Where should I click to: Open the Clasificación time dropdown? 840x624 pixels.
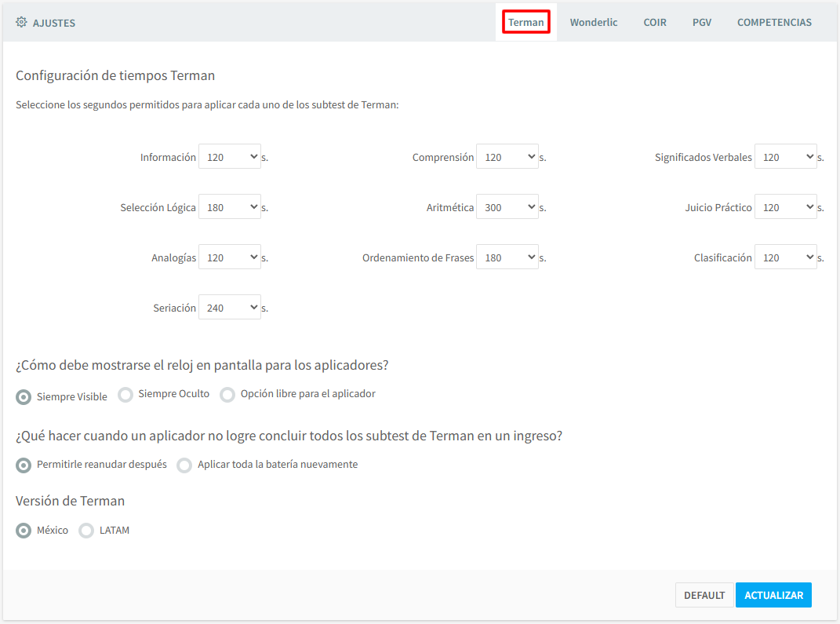pyautogui.click(x=785, y=257)
